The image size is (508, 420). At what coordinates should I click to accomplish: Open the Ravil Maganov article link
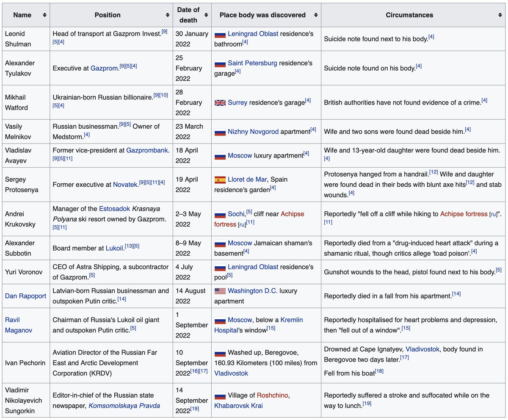coord(19,325)
